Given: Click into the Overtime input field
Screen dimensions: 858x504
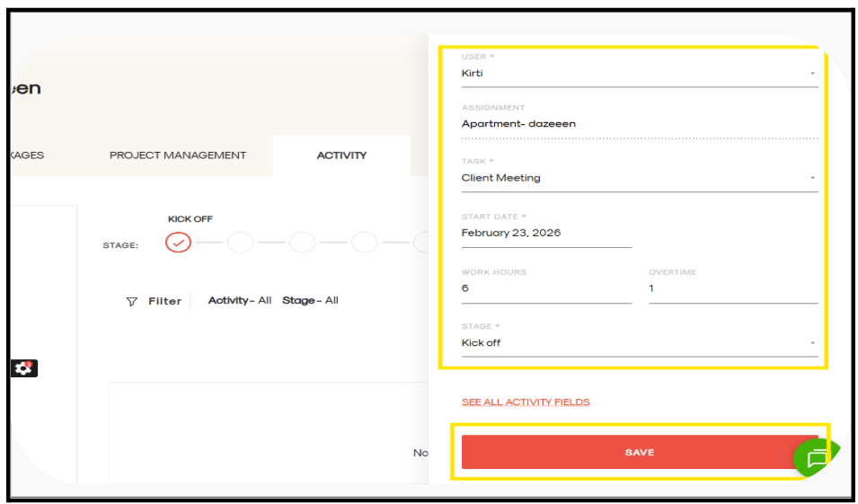Looking at the screenshot, I should 732,289.
